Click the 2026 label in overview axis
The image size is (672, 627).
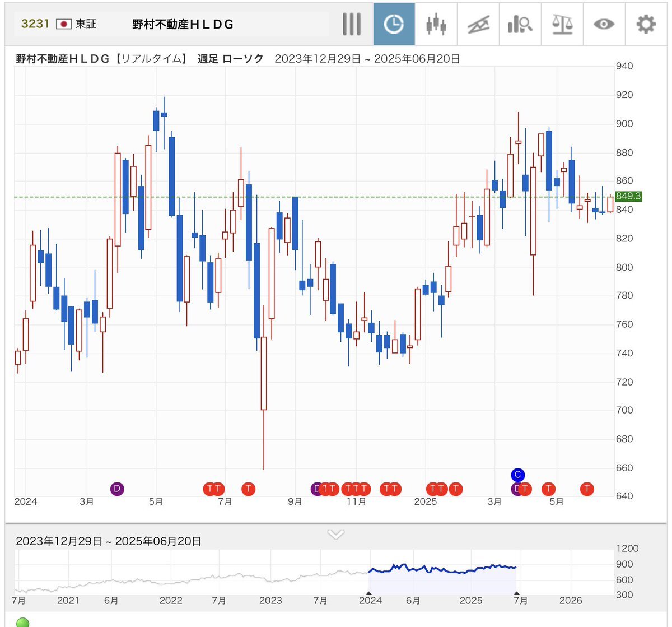571,601
